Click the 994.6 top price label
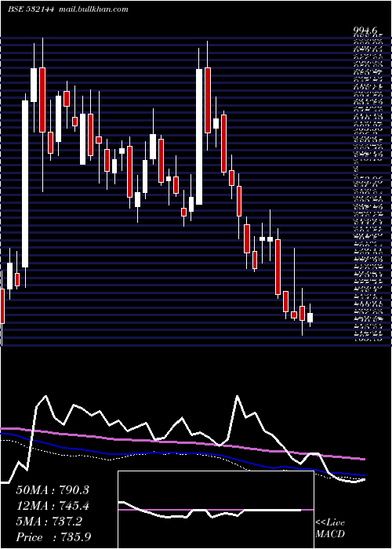 366,31
